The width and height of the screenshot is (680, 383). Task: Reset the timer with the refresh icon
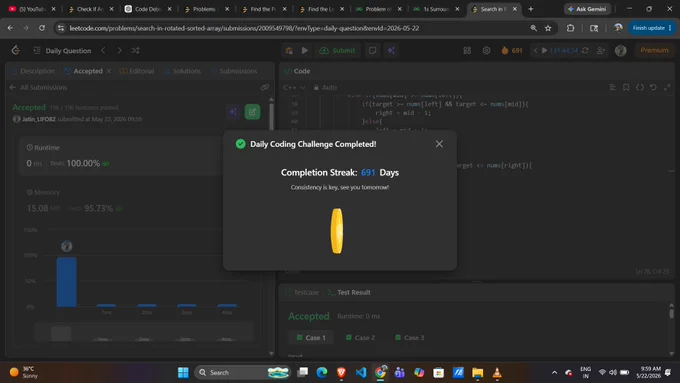(585, 50)
